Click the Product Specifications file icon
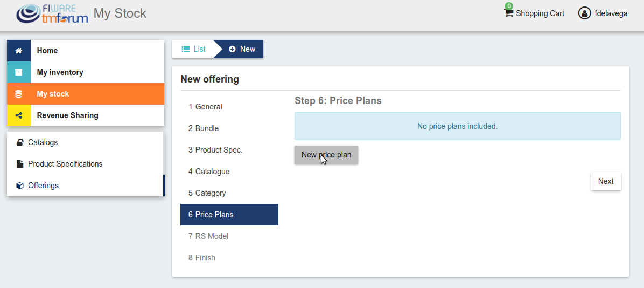Image resolution: width=644 pixels, height=288 pixels. pyautogui.click(x=20, y=164)
